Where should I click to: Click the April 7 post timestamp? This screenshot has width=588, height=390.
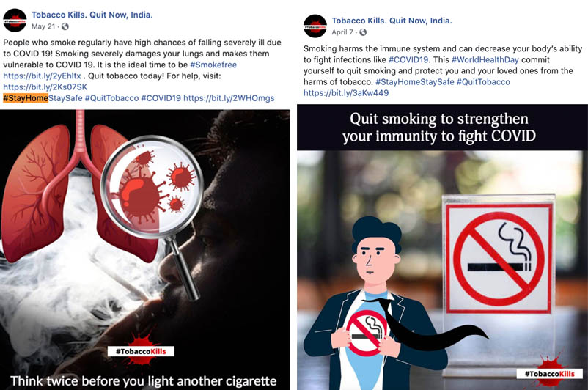(x=342, y=32)
